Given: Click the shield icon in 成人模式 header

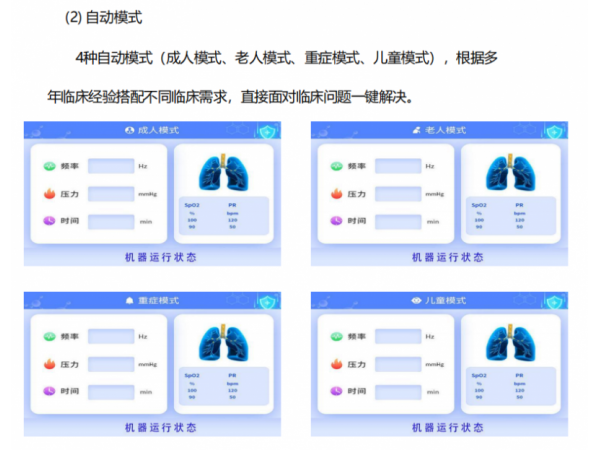Looking at the screenshot, I should tap(266, 130).
